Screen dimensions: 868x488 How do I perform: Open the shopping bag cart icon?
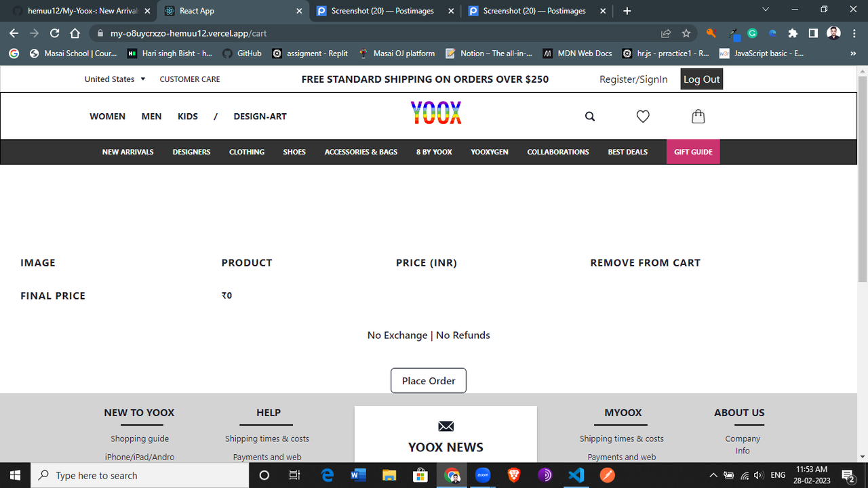698,117
